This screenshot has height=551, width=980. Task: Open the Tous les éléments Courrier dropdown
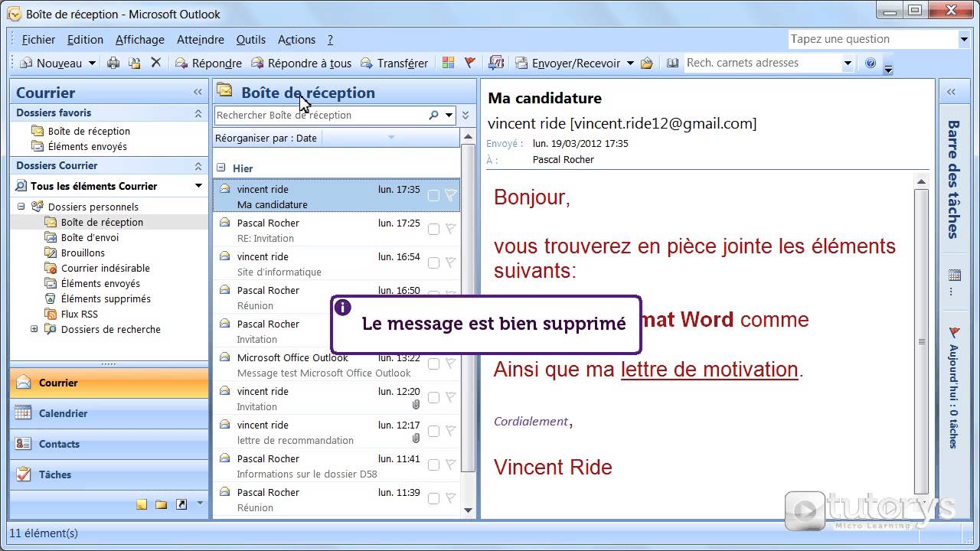click(198, 186)
